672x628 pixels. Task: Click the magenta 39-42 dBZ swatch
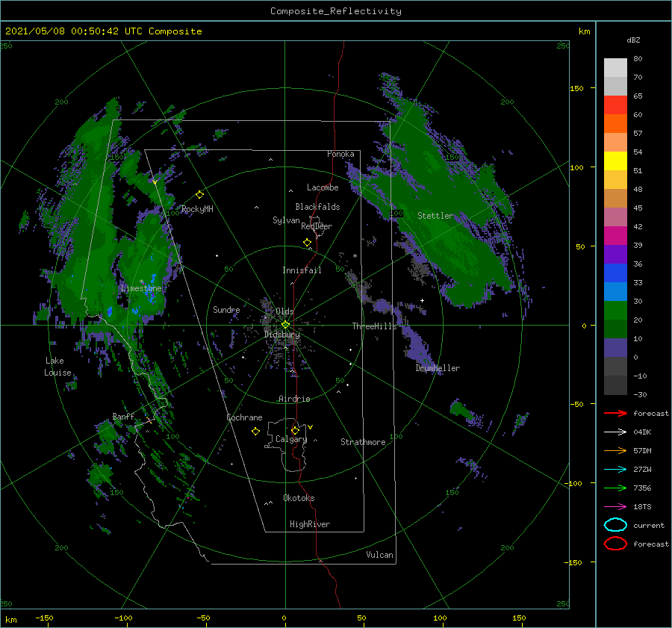tap(615, 236)
